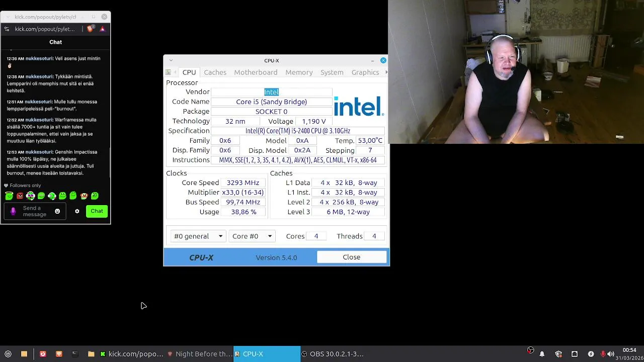Click the Intel logo image
Screen dimensions: 644x362
click(x=359, y=106)
